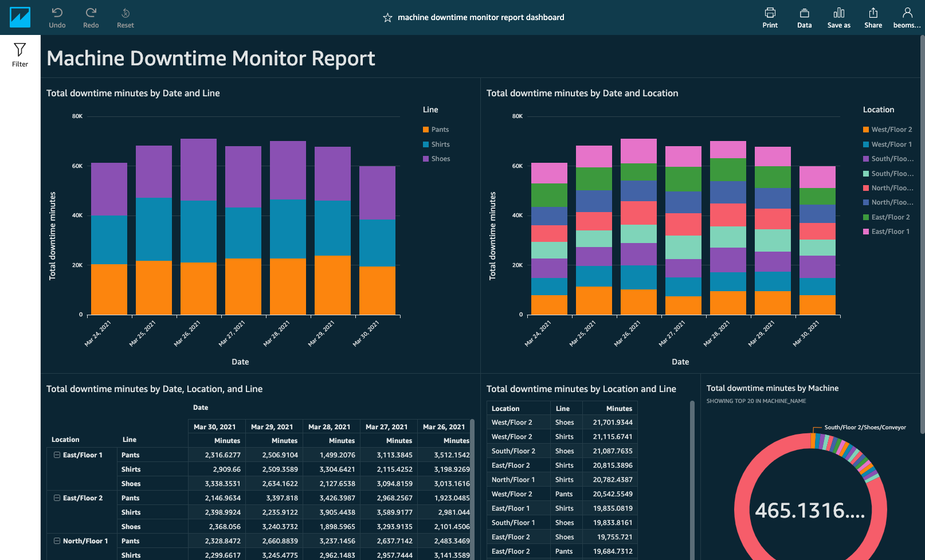Screen dimensions: 925x560
Task: Collapse the North/Floor 1 table row
Action: 56,541
